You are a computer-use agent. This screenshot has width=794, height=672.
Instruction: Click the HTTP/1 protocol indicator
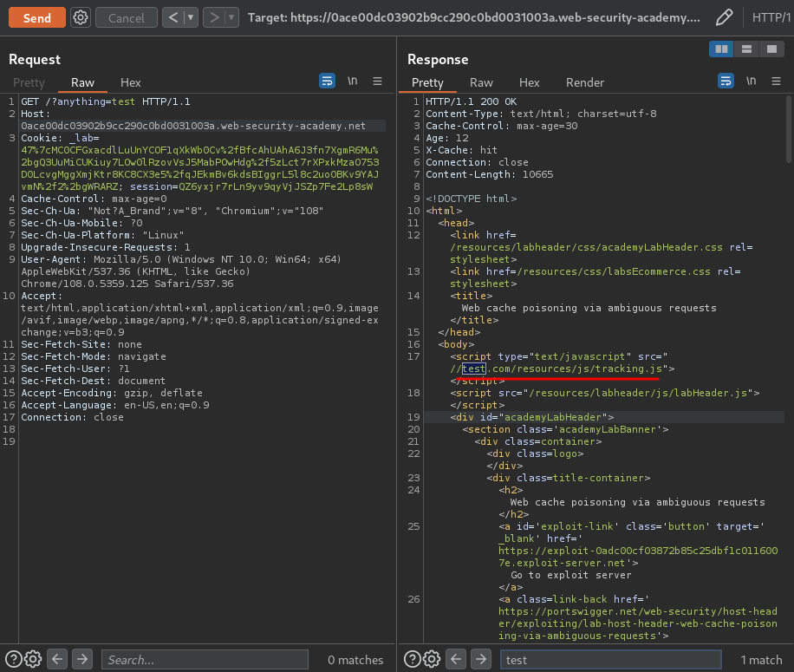771,17
